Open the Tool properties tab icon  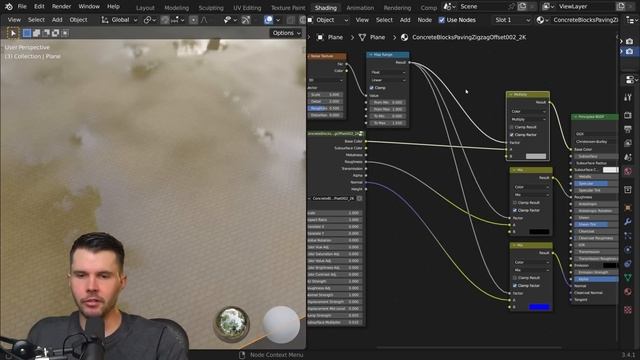pos(628,97)
